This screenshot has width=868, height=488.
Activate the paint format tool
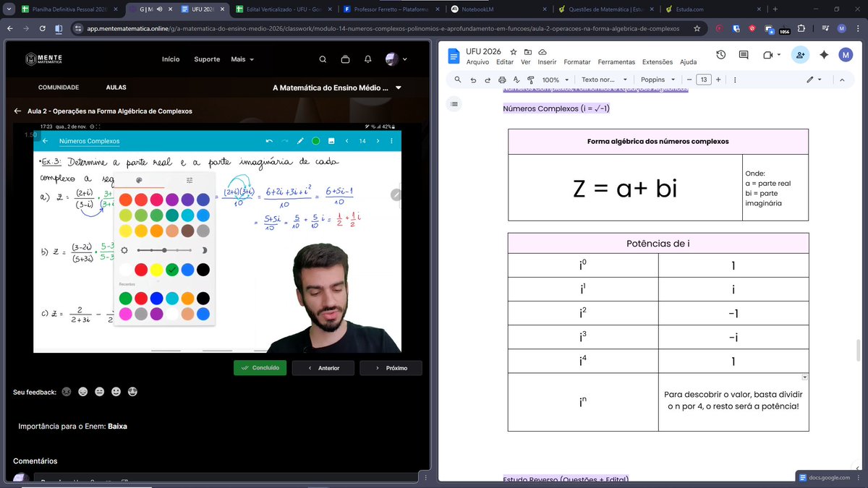point(530,80)
